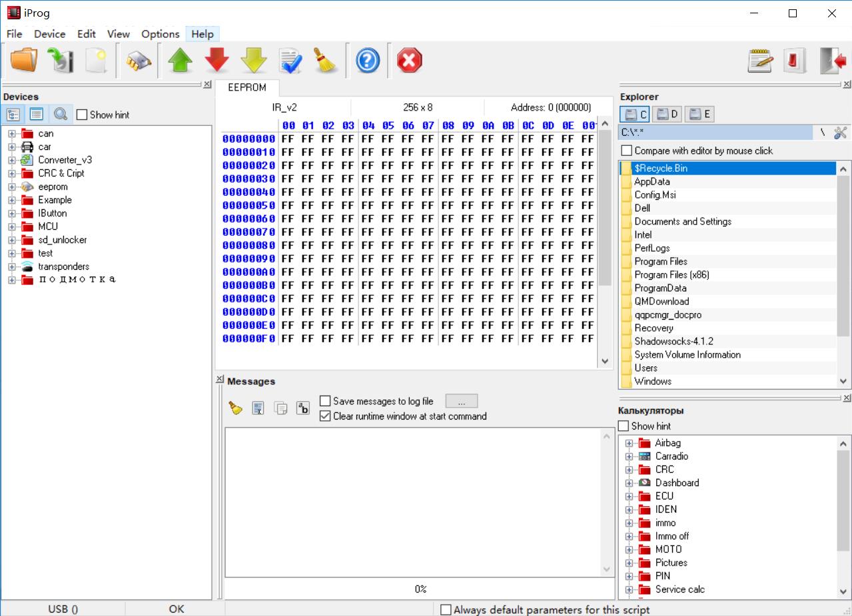Click the log file browse button
This screenshot has width=852, height=616.
(x=461, y=401)
